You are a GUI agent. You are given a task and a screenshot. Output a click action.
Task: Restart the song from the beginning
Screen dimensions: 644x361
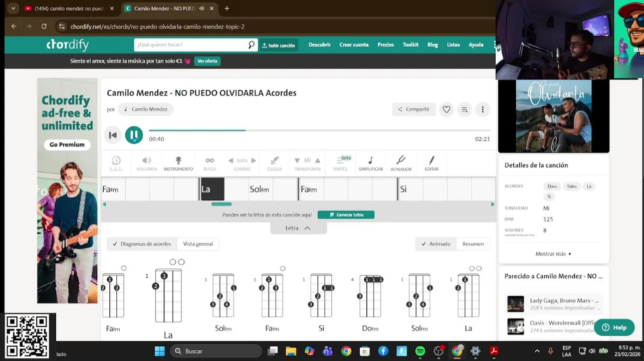pyautogui.click(x=113, y=135)
